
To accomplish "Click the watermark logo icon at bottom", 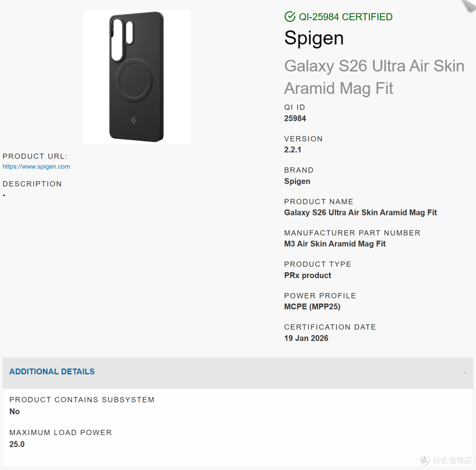I will [425, 460].
